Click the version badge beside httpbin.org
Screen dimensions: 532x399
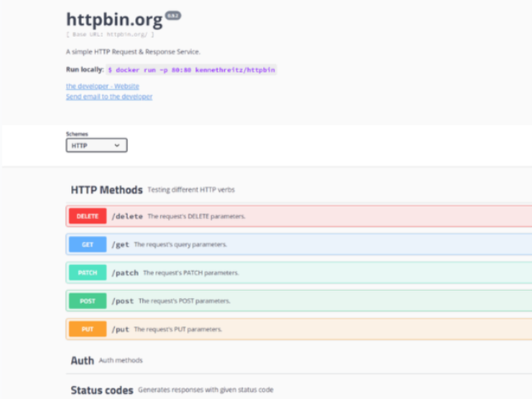[173, 16]
